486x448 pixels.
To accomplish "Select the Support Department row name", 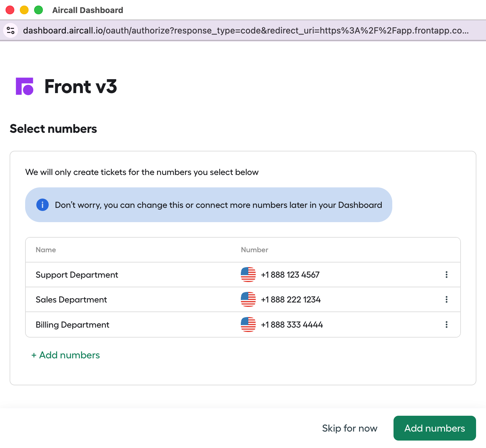I will click(x=77, y=275).
